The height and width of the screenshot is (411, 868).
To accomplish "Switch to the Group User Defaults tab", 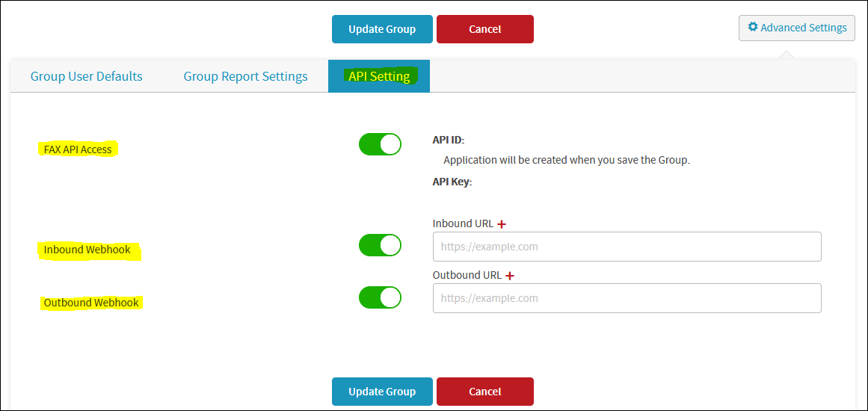I will (x=87, y=76).
